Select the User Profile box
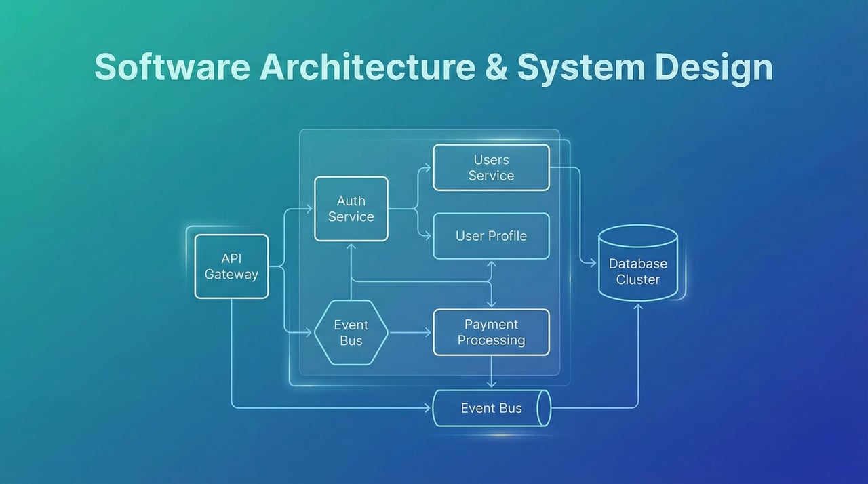Image resolution: width=868 pixels, height=484 pixels. tap(491, 236)
